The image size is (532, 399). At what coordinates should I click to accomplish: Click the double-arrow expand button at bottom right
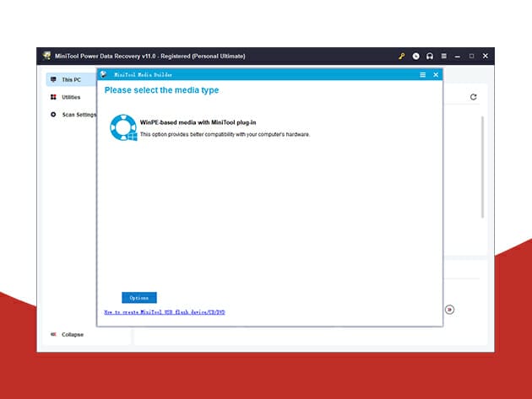tap(450, 310)
